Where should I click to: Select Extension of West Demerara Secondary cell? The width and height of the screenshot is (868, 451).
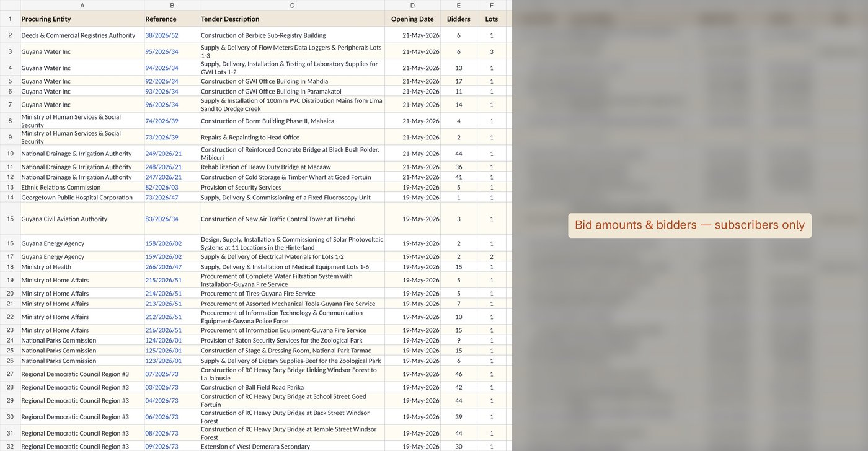pyautogui.click(x=293, y=446)
